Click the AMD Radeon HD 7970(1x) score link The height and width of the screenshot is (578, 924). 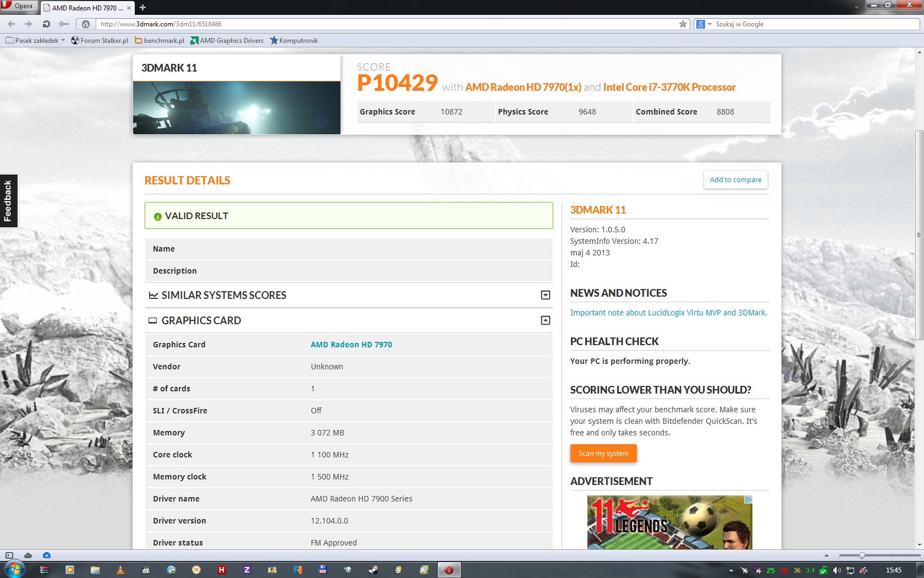point(523,87)
